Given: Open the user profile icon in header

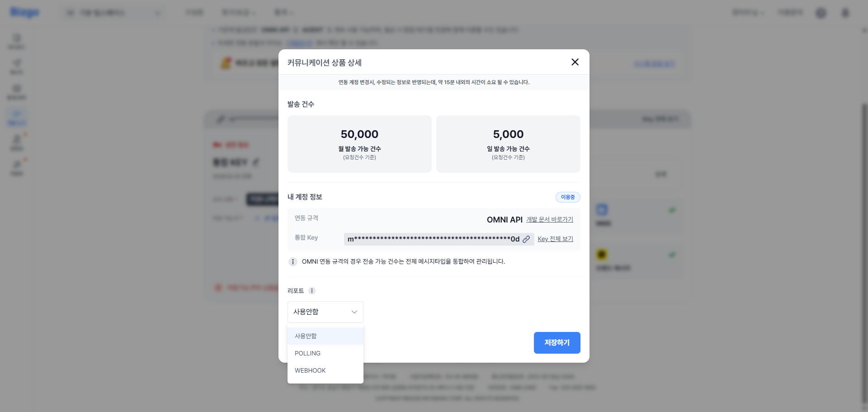Looking at the screenshot, I should (x=845, y=13).
